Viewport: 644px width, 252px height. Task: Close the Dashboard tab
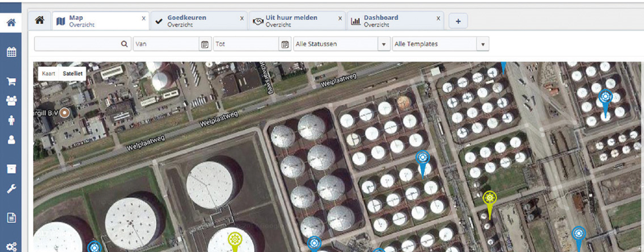pyautogui.click(x=438, y=18)
